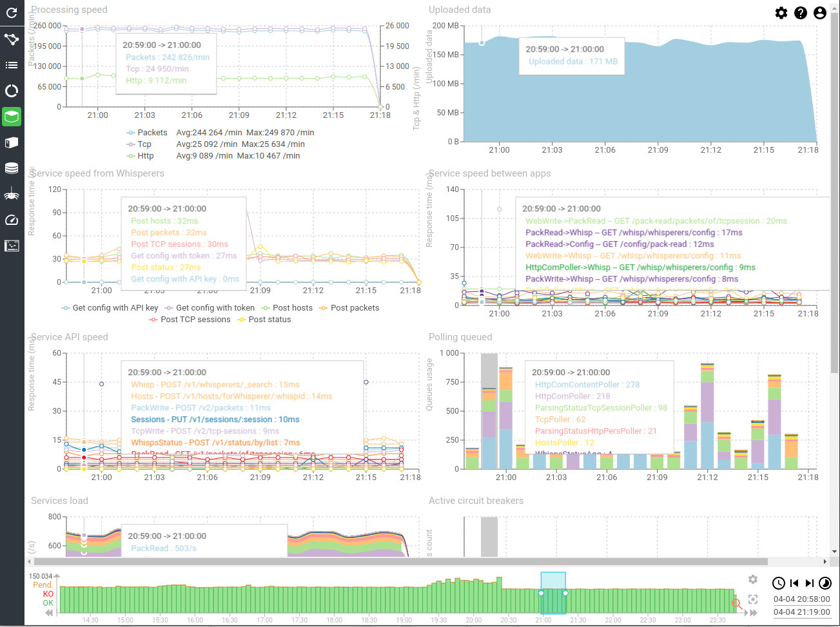Viewport: 840px width, 627px height.
Task: Jump to previous period with skip-back icon
Action: coord(794,583)
